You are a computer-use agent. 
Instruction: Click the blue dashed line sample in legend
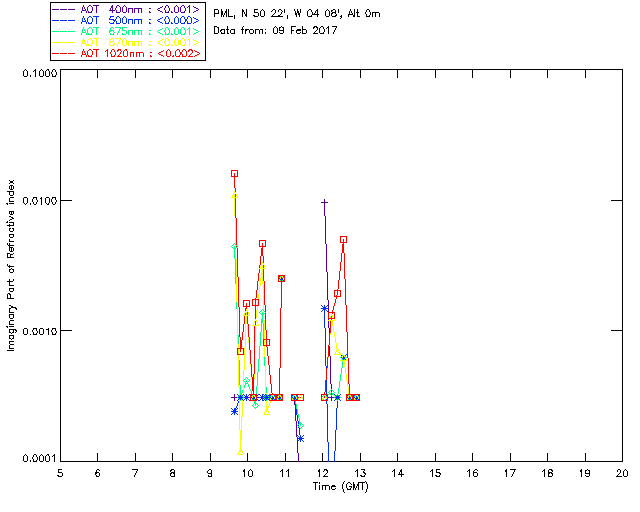click(x=64, y=20)
